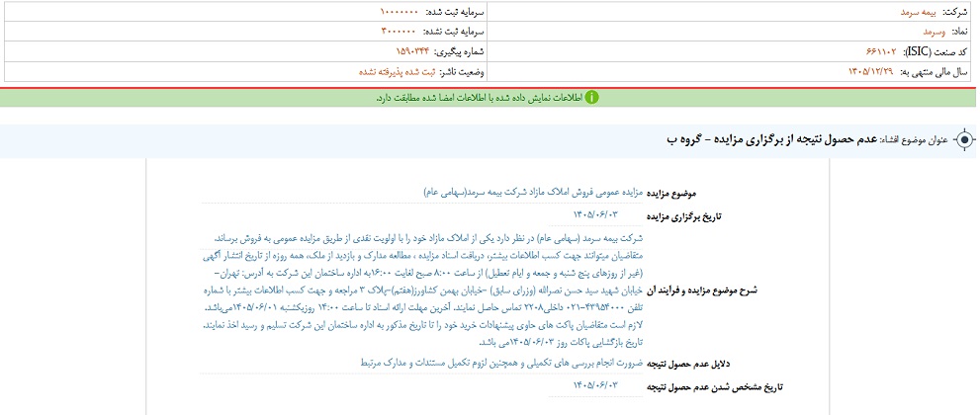980x415 pixels.
Task: Click the کد صنعت (ISIC) label
Action: click(x=935, y=51)
